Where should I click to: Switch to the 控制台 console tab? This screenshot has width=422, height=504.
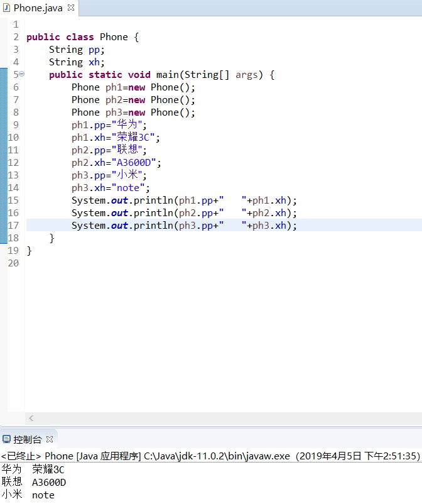(28, 439)
